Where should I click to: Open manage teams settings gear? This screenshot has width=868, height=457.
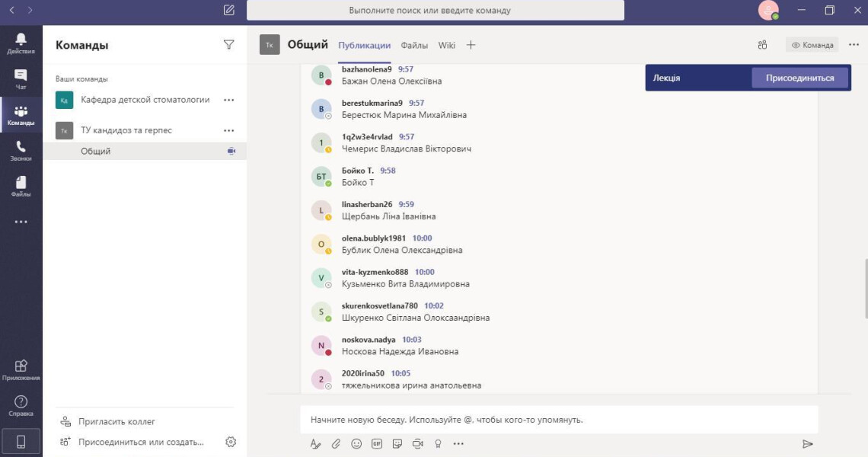click(x=231, y=442)
